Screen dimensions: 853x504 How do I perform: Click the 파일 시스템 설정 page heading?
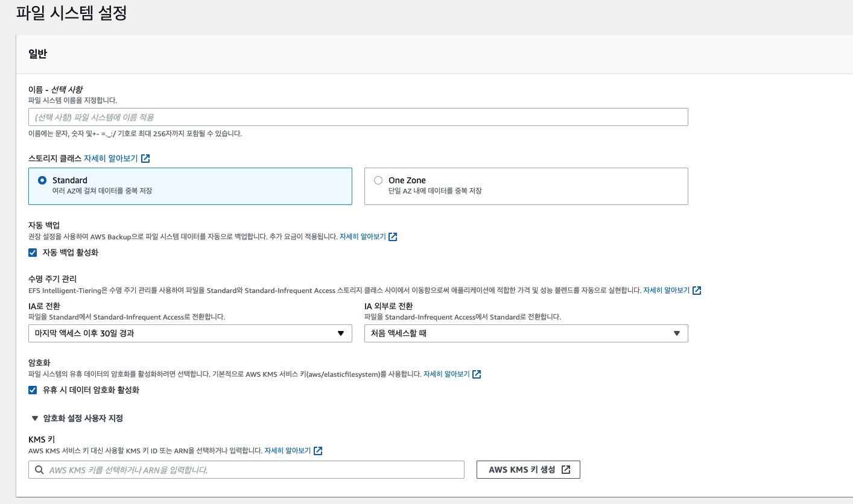(x=71, y=13)
